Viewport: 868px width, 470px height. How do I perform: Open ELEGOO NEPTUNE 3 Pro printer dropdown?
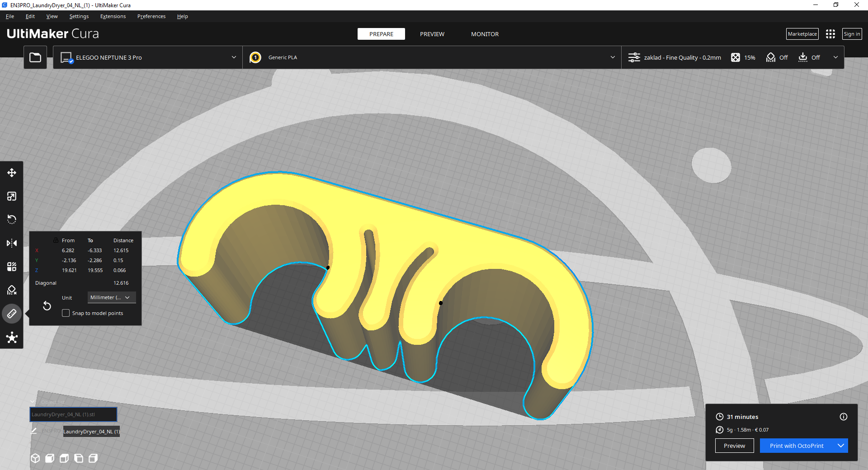[x=148, y=57]
